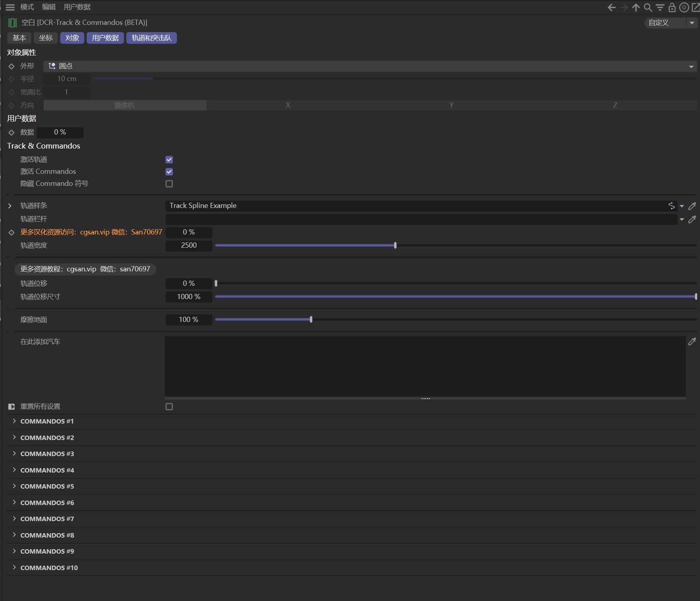Image resolution: width=700 pixels, height=601 pixels.
Task: Switch to the 坐标 tab
Action: [x=46, y=38]
